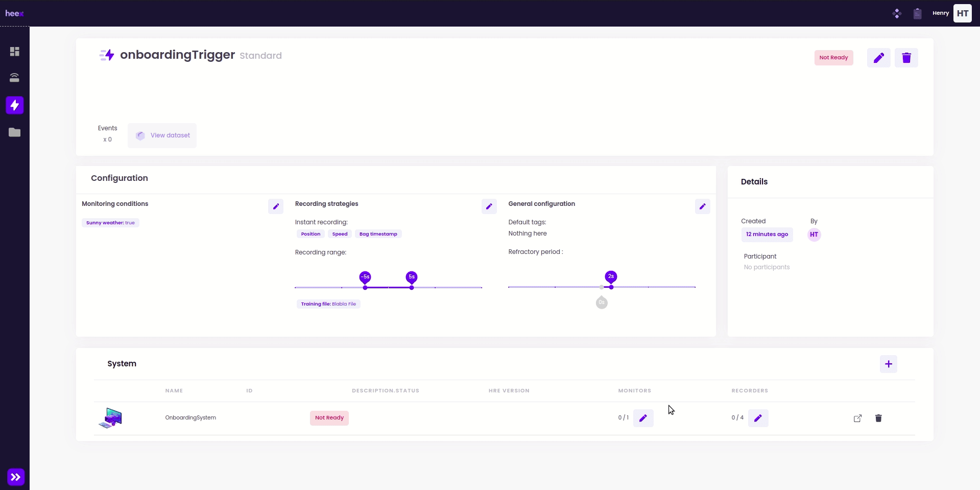This screenshot has width=980, height=490.
Task: Click the DESCRIPTION.STATUS column header
Action: click(386, 391)
